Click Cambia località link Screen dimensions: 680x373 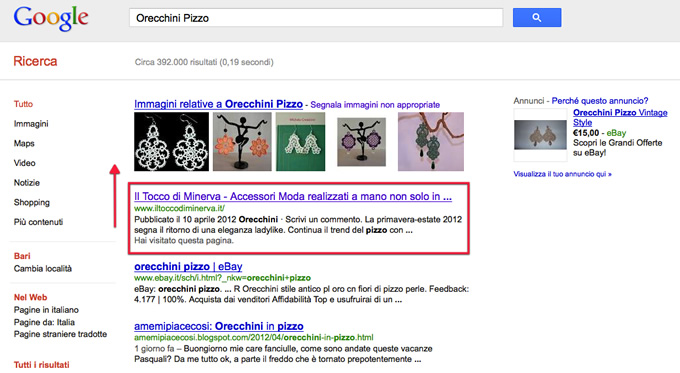(42, 268)
